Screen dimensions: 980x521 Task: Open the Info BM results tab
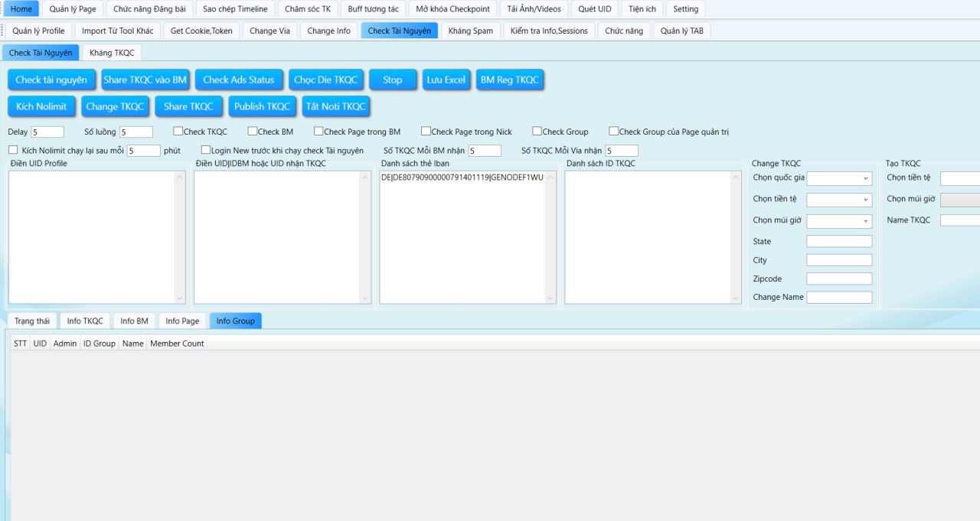click(x=134, y=321)
